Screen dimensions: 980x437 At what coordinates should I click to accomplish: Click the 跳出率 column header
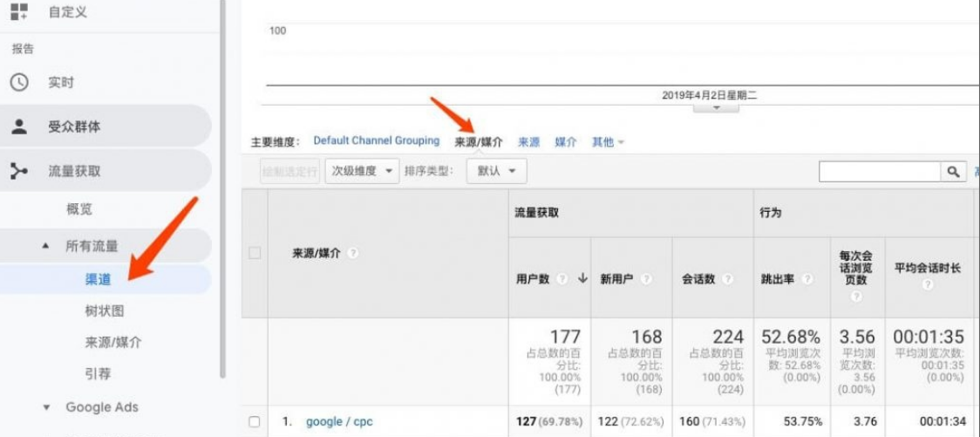pos(778,279)
